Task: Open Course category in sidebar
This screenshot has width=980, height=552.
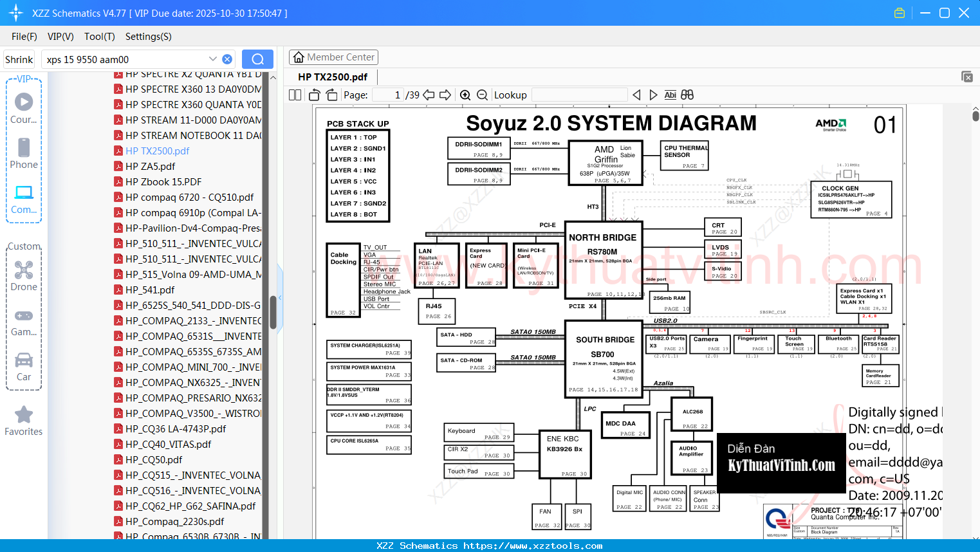Action: [x=24, y=108]
